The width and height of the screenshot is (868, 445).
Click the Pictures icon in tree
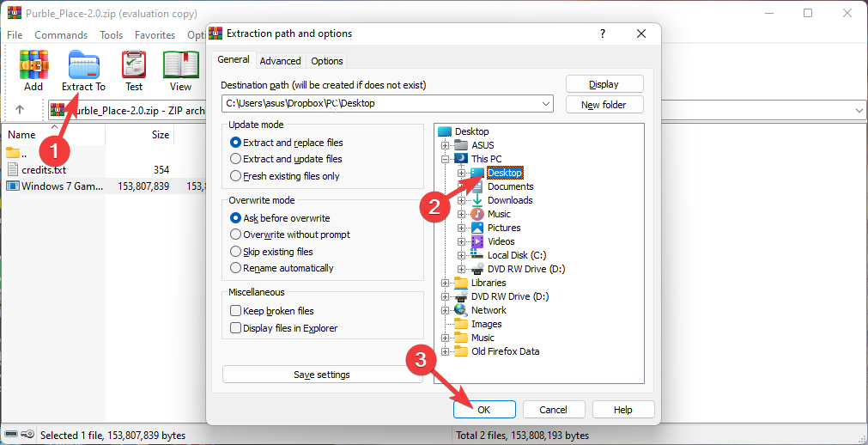(477, 228)
